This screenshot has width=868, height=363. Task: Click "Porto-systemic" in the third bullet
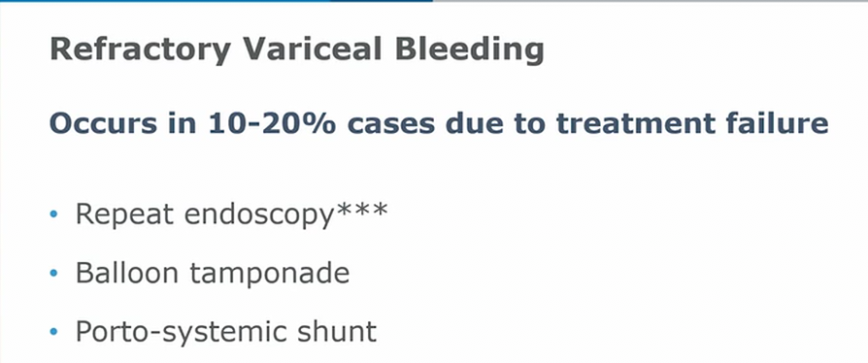coord(183,333)
